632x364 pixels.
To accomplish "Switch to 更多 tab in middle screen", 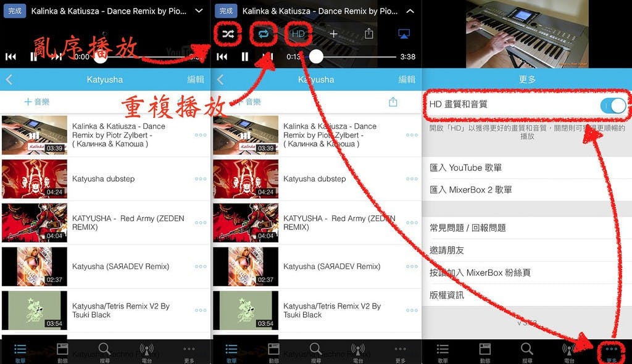I will click(400, 353).
